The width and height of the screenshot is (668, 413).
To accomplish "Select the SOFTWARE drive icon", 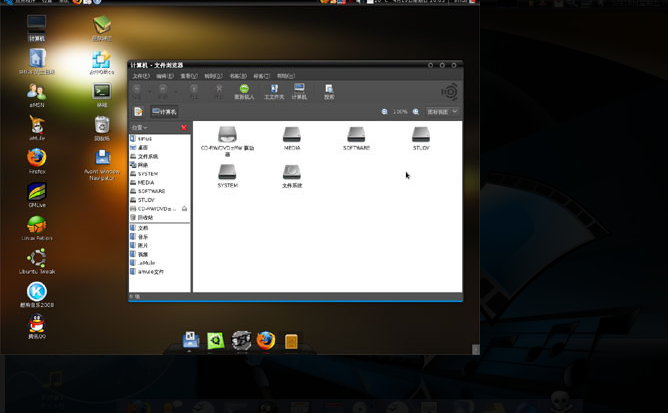I will (x=356, y=134).
